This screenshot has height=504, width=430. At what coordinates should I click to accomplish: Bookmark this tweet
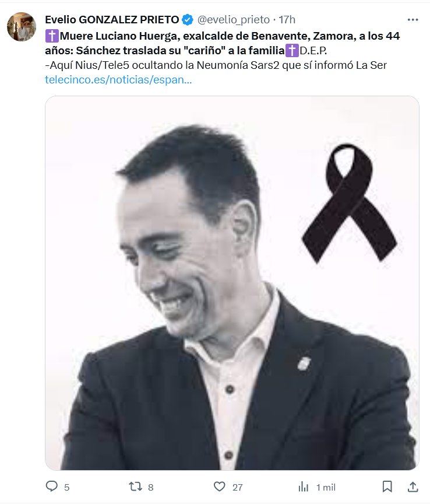pos(387,487)
